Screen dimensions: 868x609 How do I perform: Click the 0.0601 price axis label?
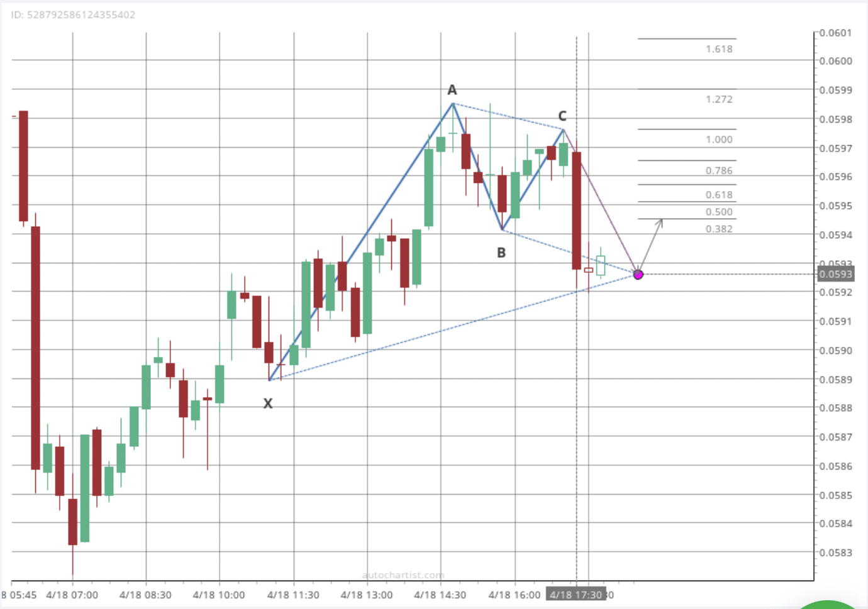click(x=836, y=33)
